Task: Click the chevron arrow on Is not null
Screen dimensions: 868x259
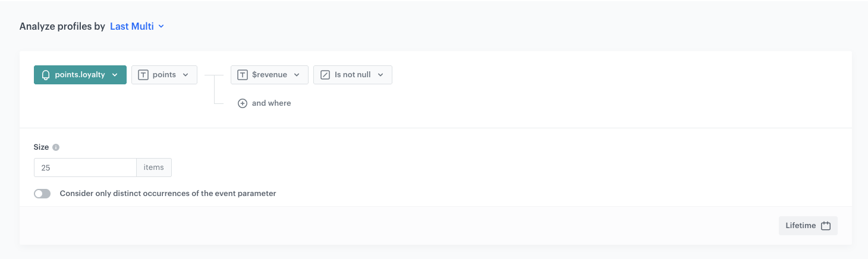Action: [x=380, y=75]
